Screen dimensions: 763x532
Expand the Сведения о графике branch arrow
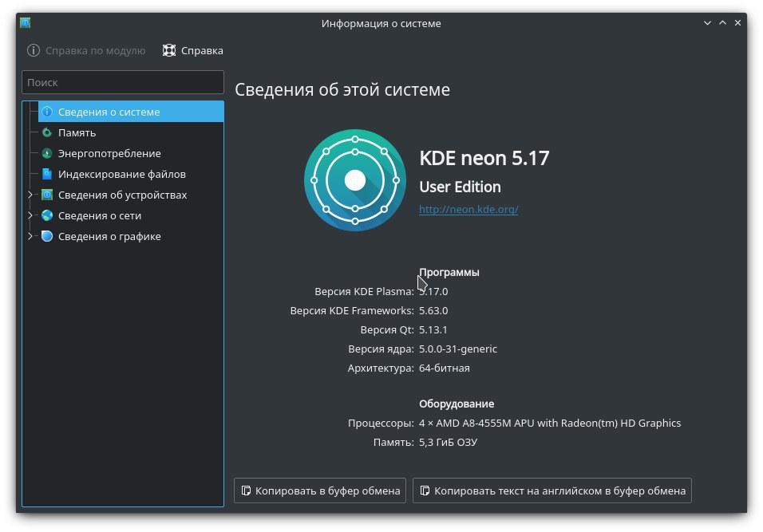click(30, 236)
